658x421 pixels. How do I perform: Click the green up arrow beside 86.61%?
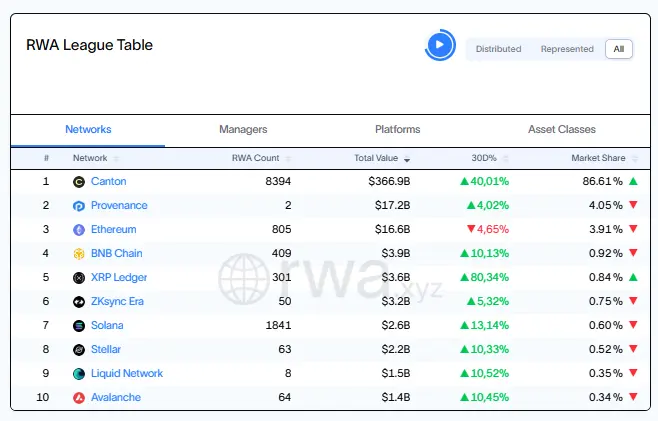pyautogui.click(x=633, y=181)
